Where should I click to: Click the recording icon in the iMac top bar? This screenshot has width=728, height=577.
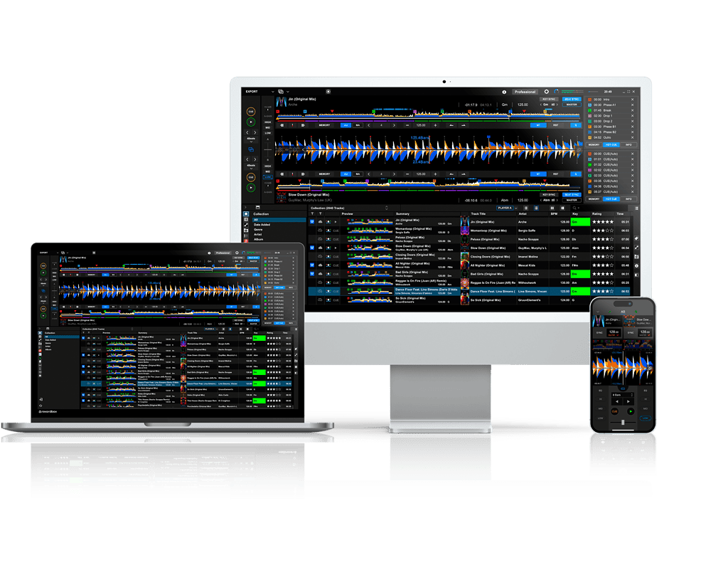point(328,92)
